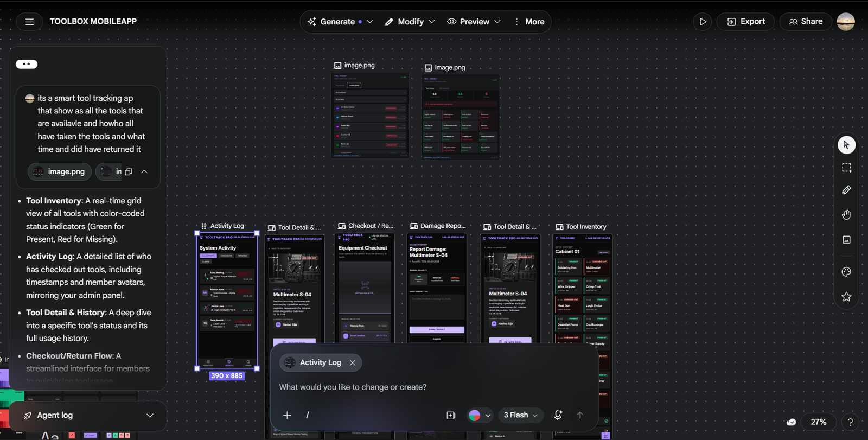Open the More menu
The image size is (868, 440).
[x=529, y=22]
